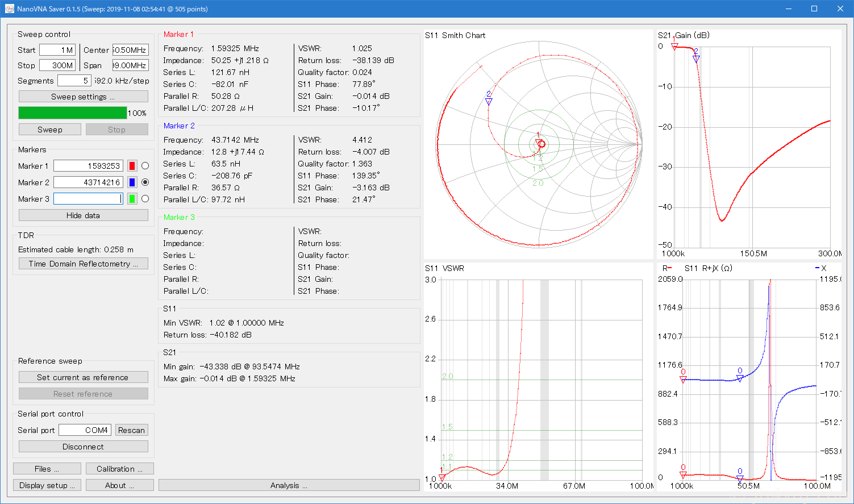Open the About dialog
The width and height of the screenshot is (854, 504).
[120, 485]
